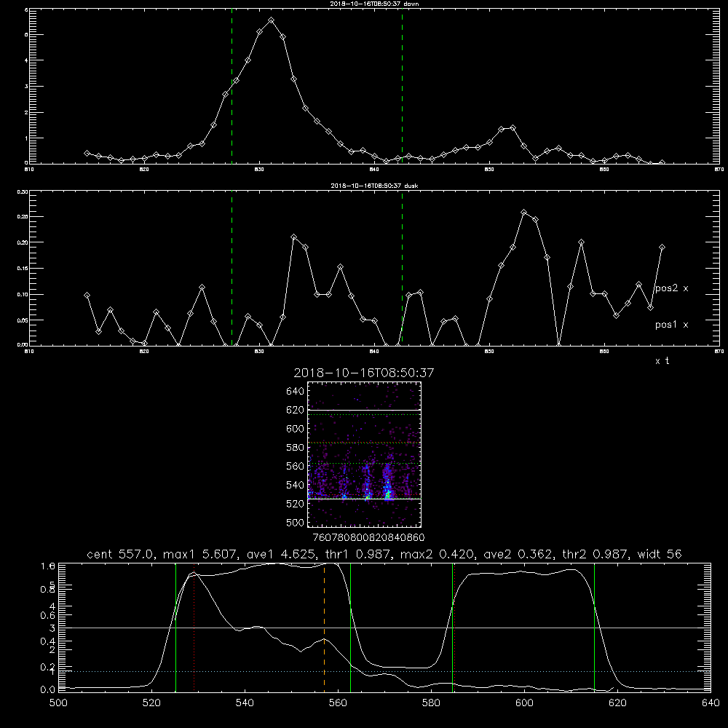Select the 'ave2 0.362' value in stats line
728x728 pixels.
[x=518, y=554]
